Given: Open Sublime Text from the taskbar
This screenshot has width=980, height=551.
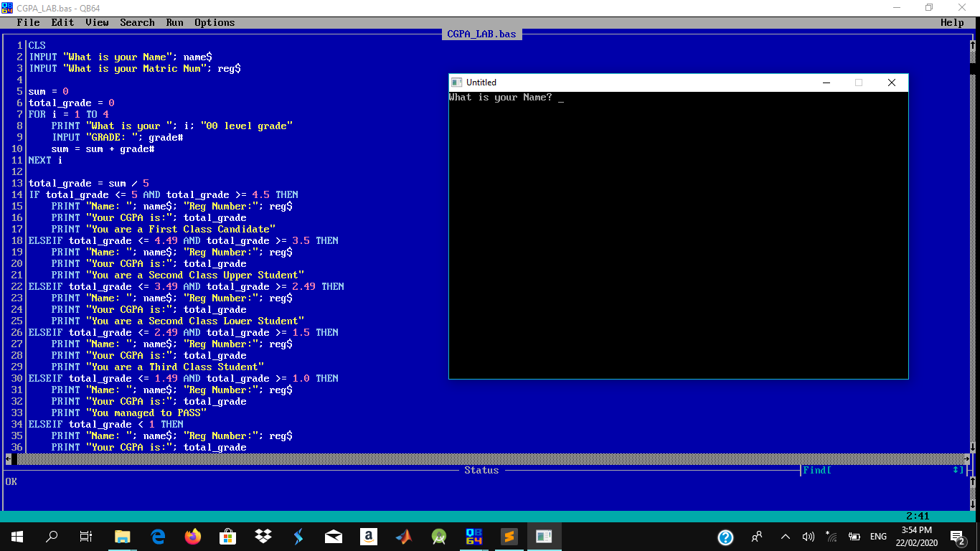Looking at the screenshot, I should tap(509, 536).
